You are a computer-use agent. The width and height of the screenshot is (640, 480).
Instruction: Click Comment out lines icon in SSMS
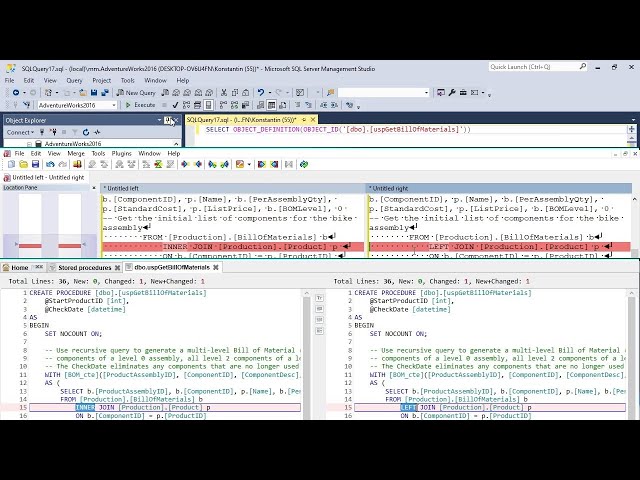tap(298, 105)
